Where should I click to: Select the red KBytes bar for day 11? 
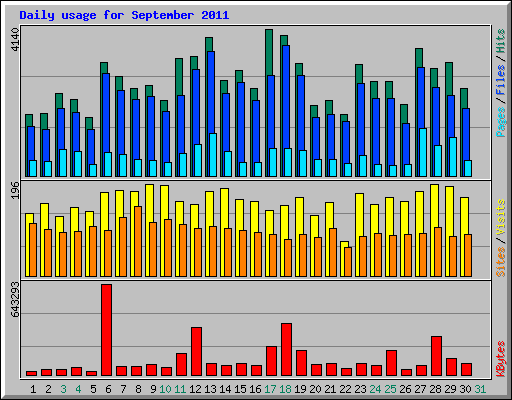182,365
